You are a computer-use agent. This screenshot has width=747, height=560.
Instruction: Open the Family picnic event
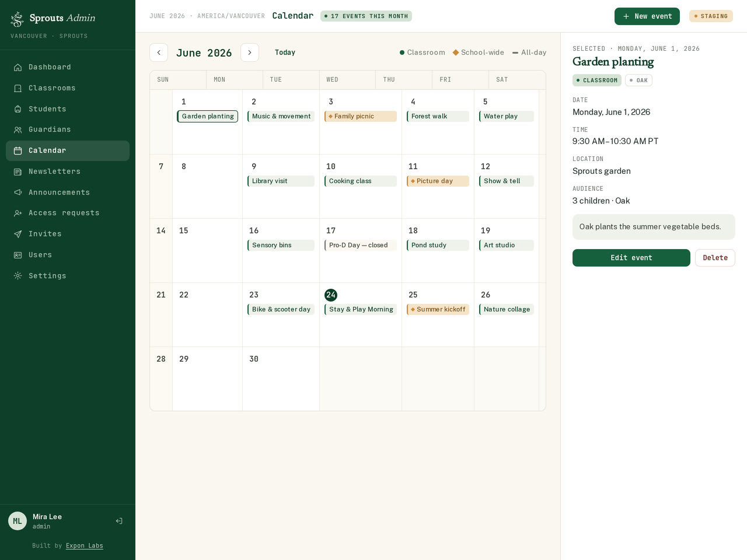click(361, 117)
